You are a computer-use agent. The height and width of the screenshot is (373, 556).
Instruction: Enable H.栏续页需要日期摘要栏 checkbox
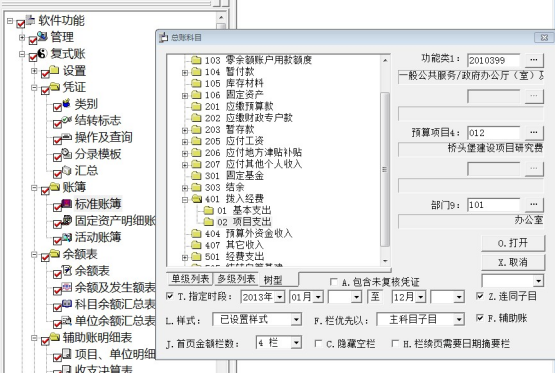(395, 343)
